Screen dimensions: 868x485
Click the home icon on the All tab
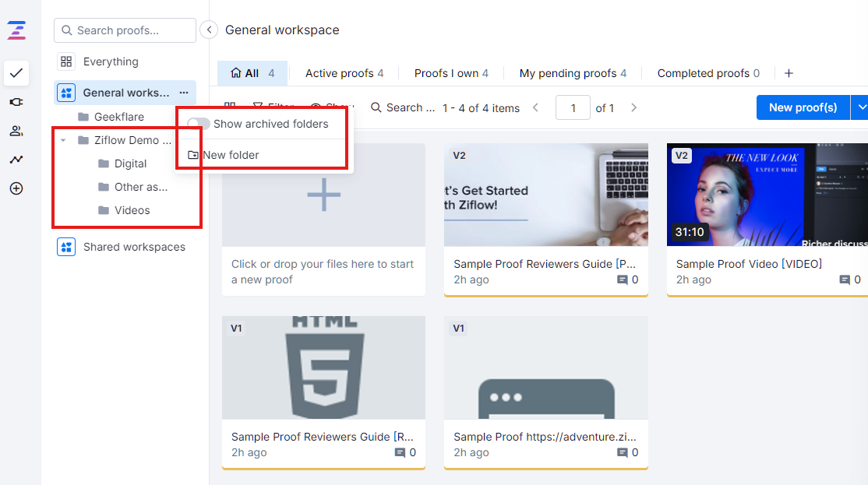coord(236,73)
